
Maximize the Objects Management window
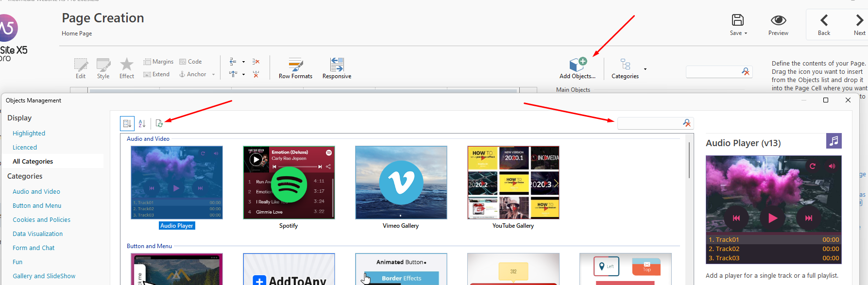(825, 100)
